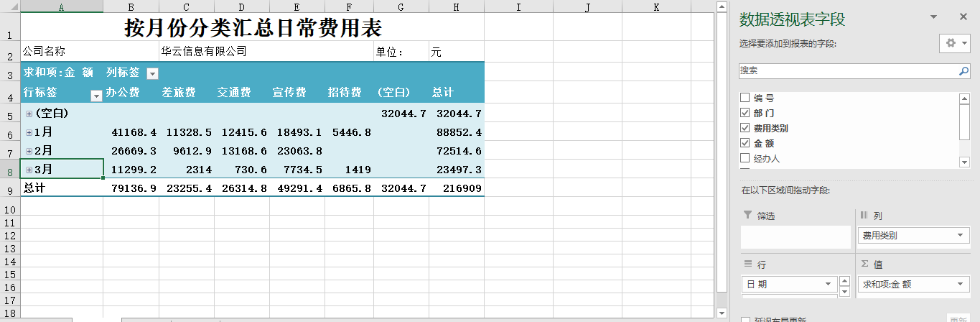Open the 行标签 filter dropdown
980x322 pixels.
[x=96, y=96]
